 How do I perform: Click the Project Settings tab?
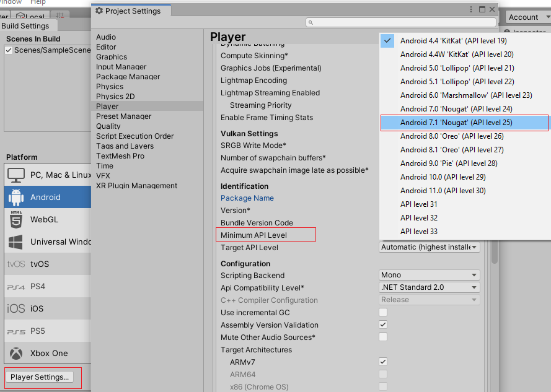click(131, 11)
